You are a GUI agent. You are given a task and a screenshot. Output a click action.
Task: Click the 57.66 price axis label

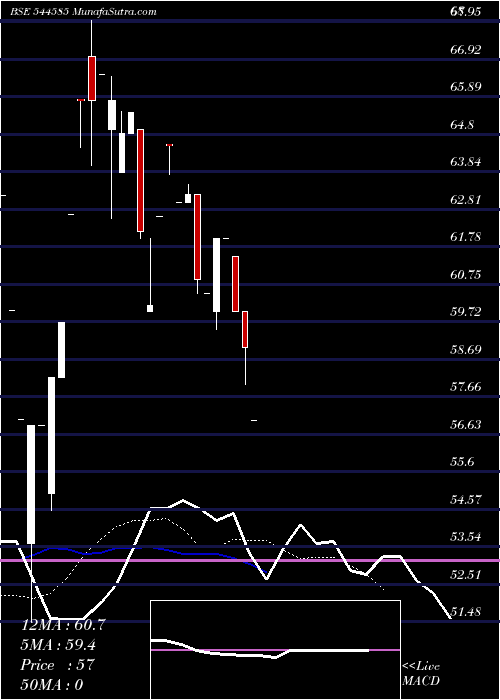coord(466,387)
